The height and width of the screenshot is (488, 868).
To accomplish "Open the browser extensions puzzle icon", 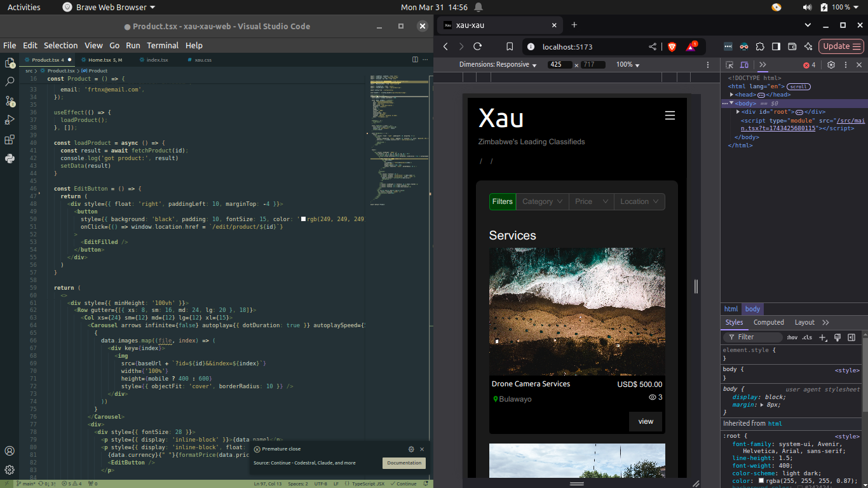I will [x=760, y=46].
